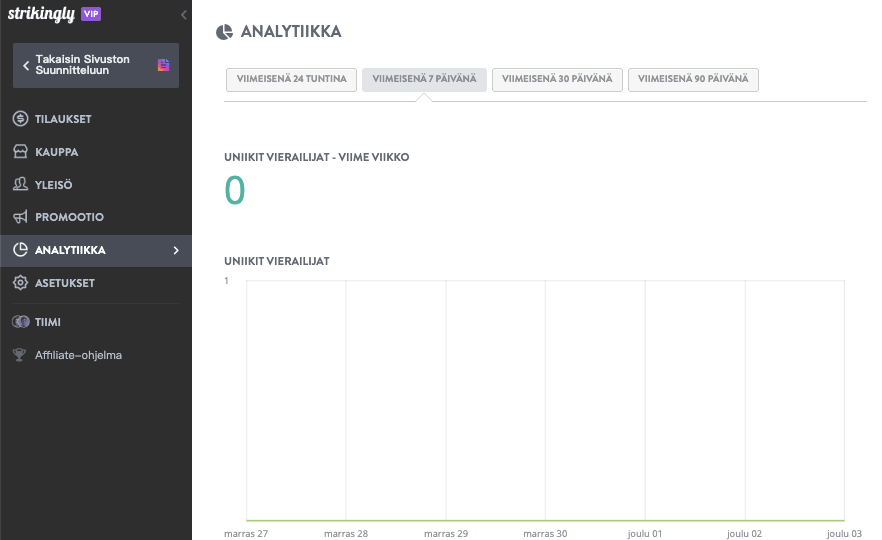Click the Strikingly logo
This screenshot has height=540, width=882.
(x=41, y=14)
